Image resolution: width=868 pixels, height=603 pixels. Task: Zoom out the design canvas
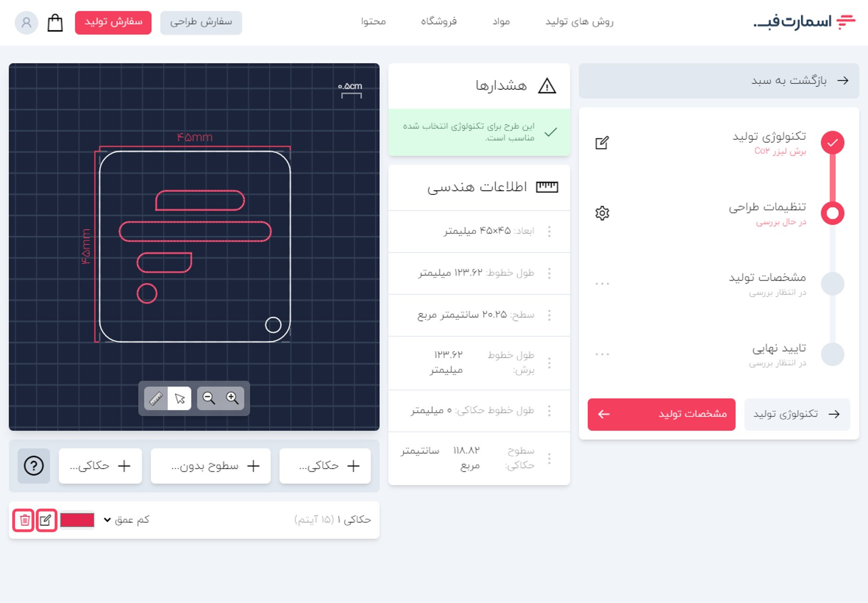(x=209, y=399)
